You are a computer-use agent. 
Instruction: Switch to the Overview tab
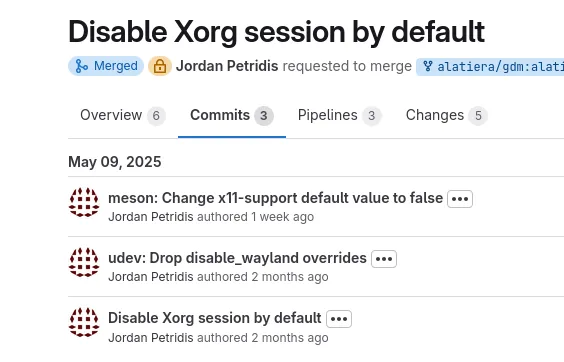(x=123, y=116)
